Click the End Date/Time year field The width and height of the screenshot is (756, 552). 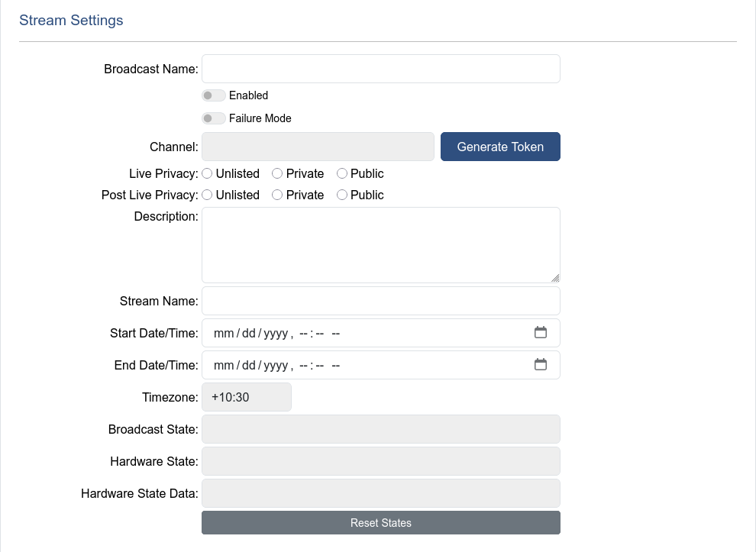276,366
